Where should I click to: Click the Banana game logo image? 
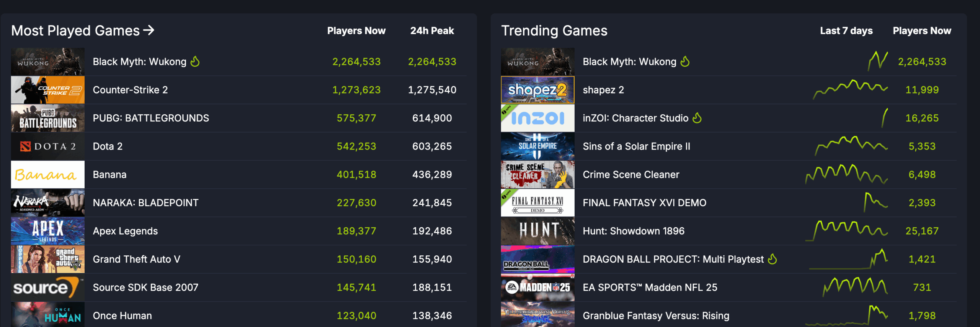coord(48,174)
